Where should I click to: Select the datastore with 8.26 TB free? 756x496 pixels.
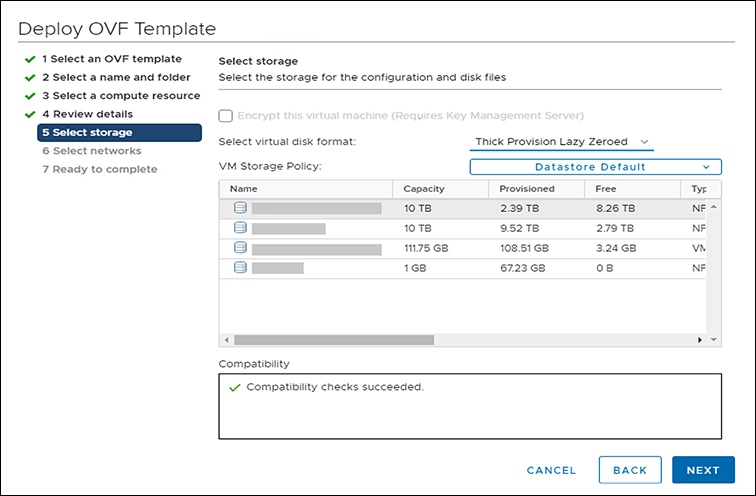[x=463, y=208]
